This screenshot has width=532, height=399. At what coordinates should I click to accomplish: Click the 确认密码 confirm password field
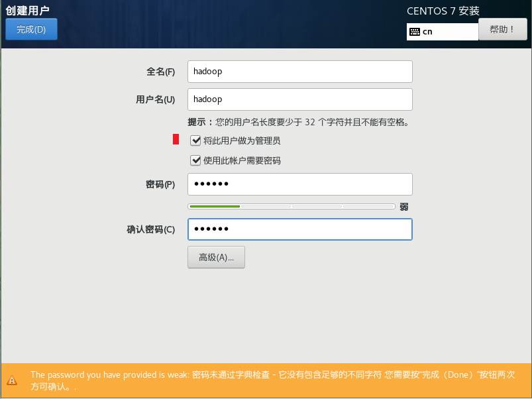pyautogui.click(x=300, y=229)
